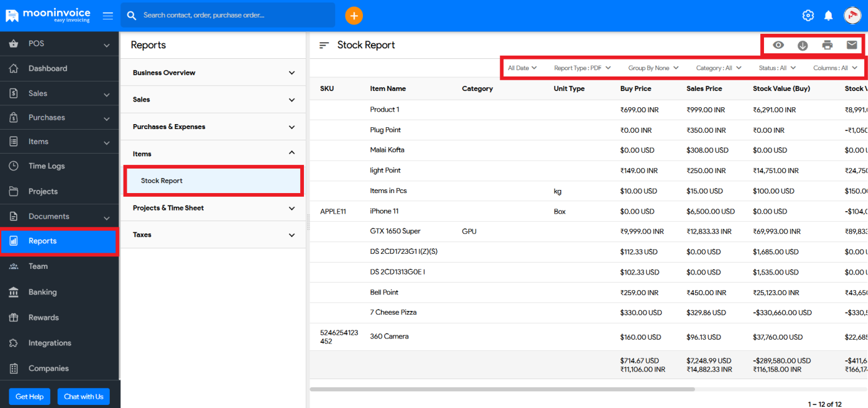Click the POS basket icon
The image size is (868, 408).
click(14, 44)
